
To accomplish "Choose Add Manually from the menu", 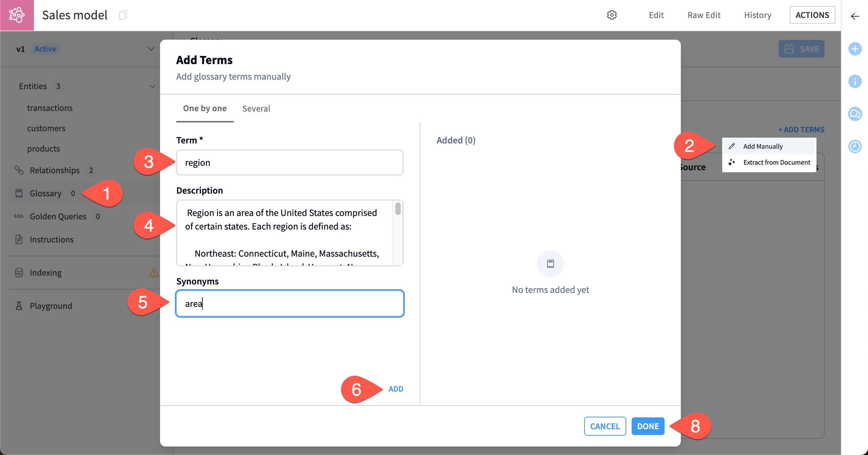I will click(x=763, y=146).
